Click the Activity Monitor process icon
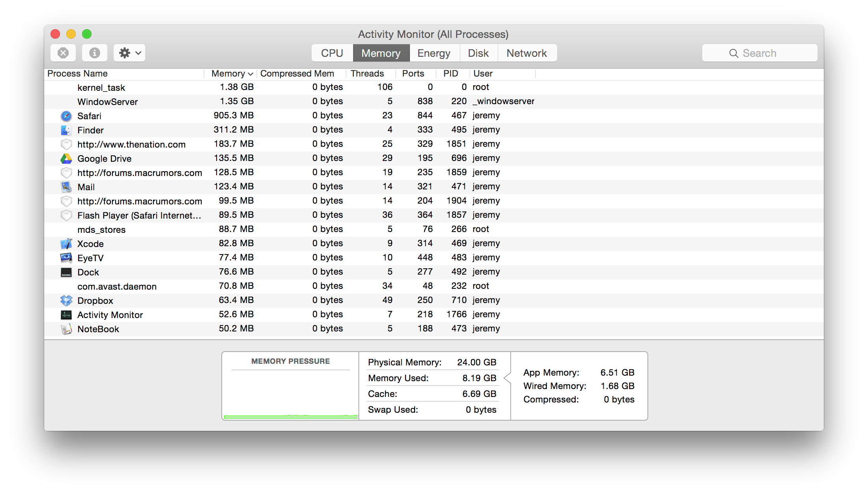The width and height of the screenshot is (868, 494). 66,315
